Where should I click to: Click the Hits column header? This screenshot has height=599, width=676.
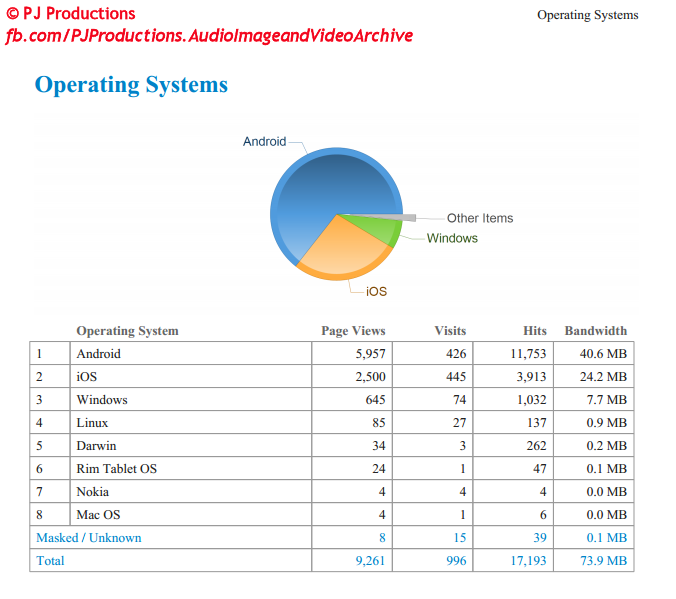point(535,331)
